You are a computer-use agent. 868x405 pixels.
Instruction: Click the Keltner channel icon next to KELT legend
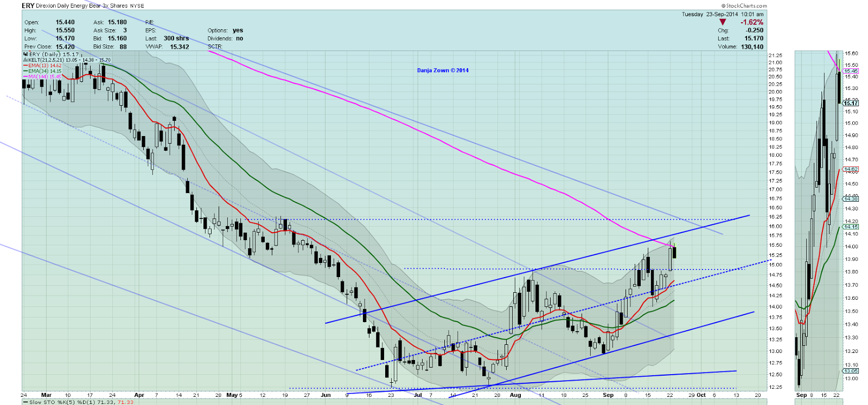coord(25,60)
